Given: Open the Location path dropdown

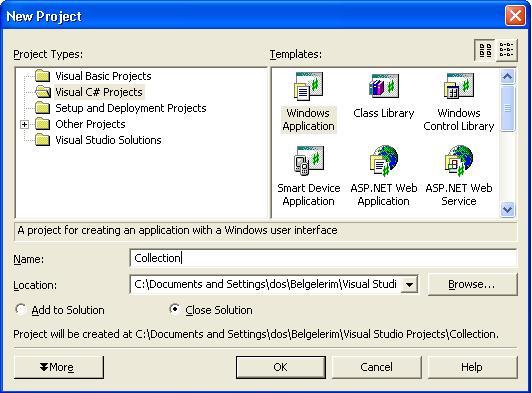Looking at the screenshot, I should point(409,284).
